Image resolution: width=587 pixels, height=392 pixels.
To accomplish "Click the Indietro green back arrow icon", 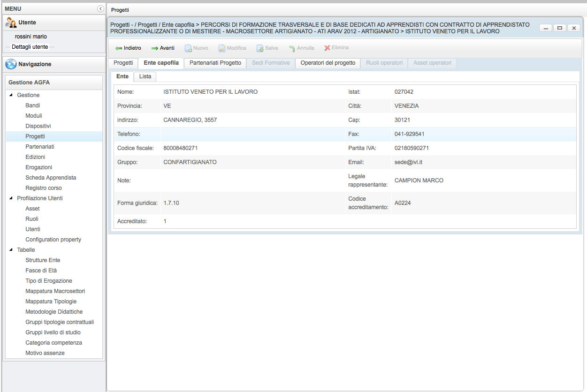I will coord(119,48).
